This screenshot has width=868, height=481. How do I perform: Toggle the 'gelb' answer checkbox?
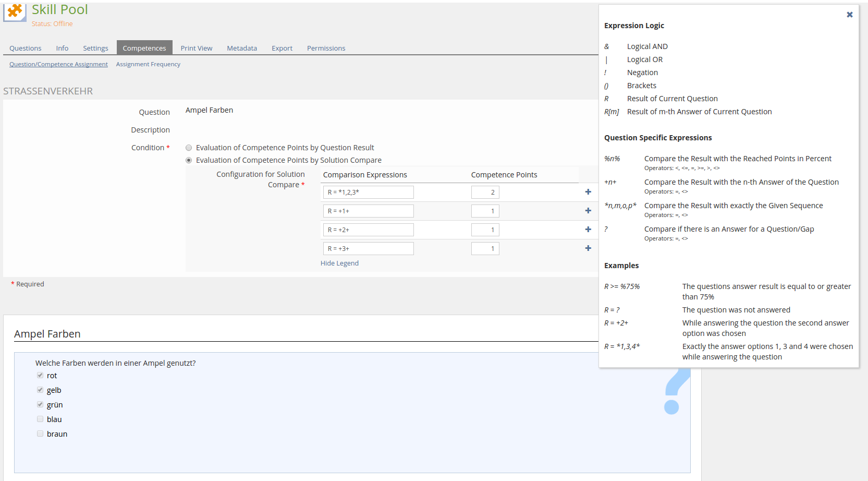(40, 390)
